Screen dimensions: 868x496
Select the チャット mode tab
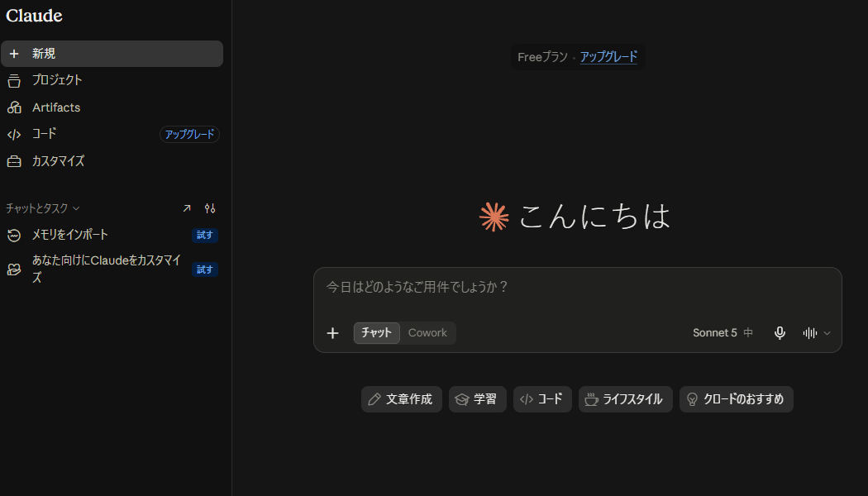pyautogui.click(x=376, y=332)
